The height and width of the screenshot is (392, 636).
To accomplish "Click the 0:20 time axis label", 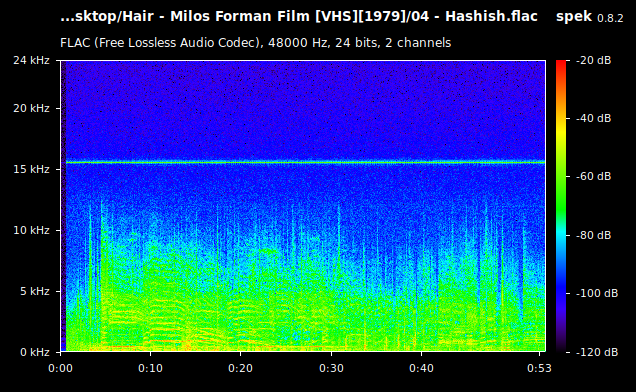I will 240,368.
